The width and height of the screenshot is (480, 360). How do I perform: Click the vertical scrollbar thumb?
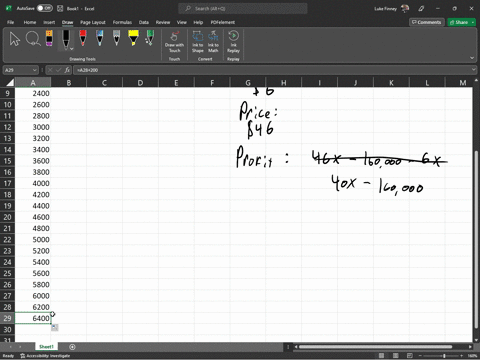tap(476, 239)
